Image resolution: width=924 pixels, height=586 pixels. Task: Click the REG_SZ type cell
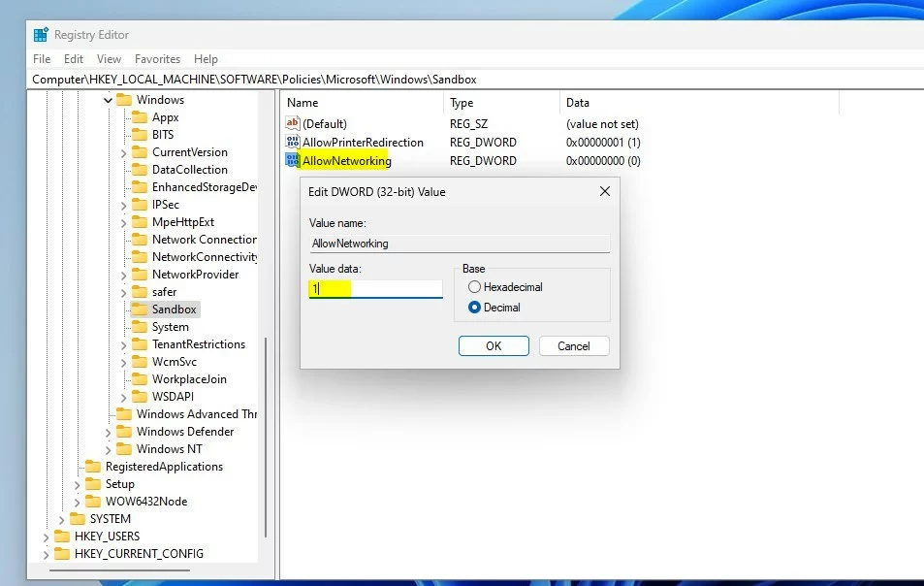[x=468, y=124]
